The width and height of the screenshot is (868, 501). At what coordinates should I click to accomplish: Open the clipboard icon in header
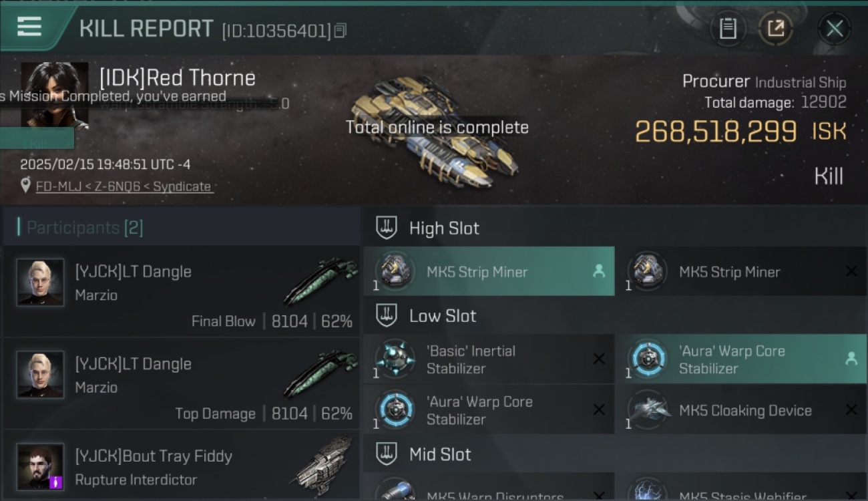point(728,28)
